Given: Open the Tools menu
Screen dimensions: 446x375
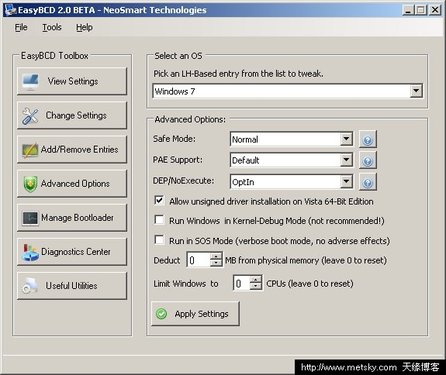Looking at the screenshot, I should tap(52, 27).
